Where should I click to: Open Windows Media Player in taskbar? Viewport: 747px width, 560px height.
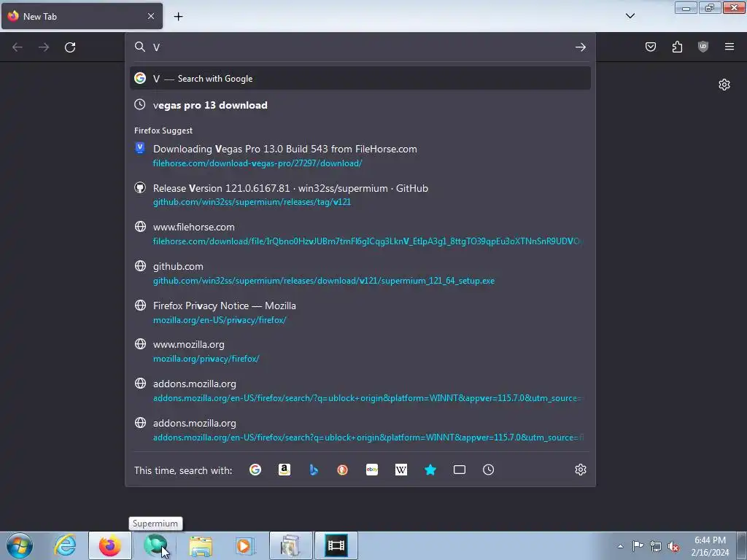coord(245,545)
